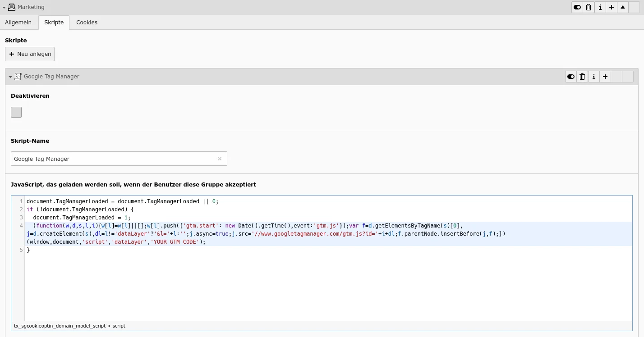Toggle visibility of the Marketing group
The image size is (644, 337).
point(577,7)
